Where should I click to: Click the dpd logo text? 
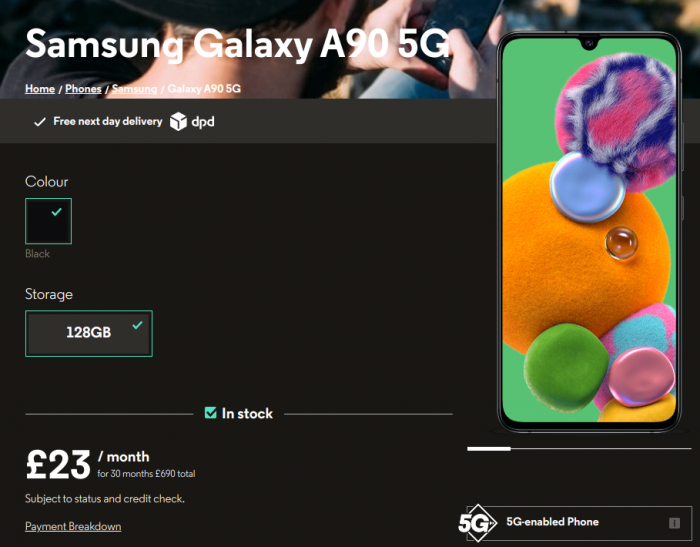tap(203, 121)
